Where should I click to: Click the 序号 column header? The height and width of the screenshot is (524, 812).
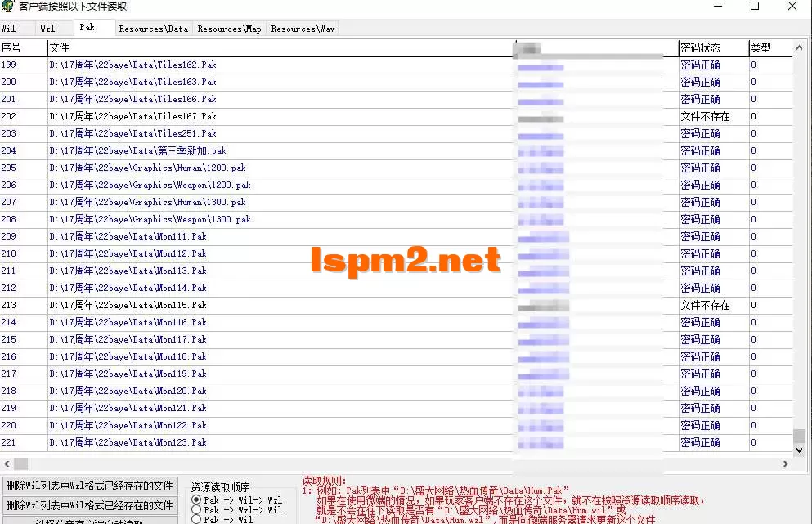click(23, 47)
